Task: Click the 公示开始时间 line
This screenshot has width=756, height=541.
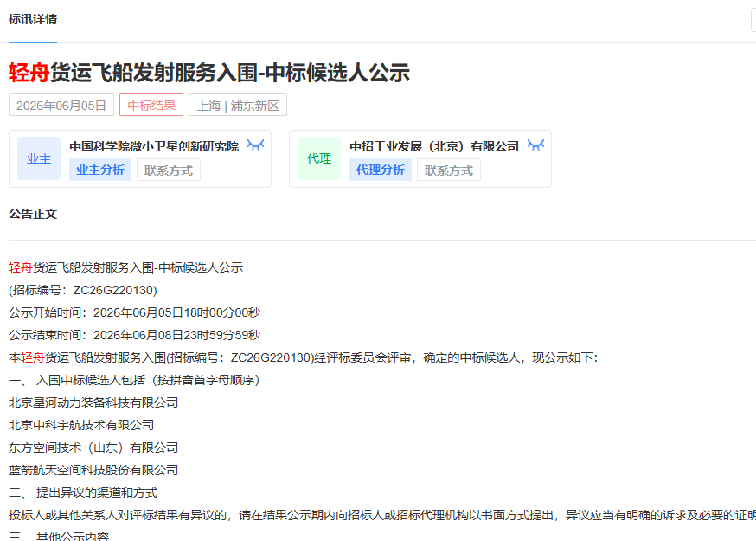Action: pyautogui.click(x=135, y=312)
